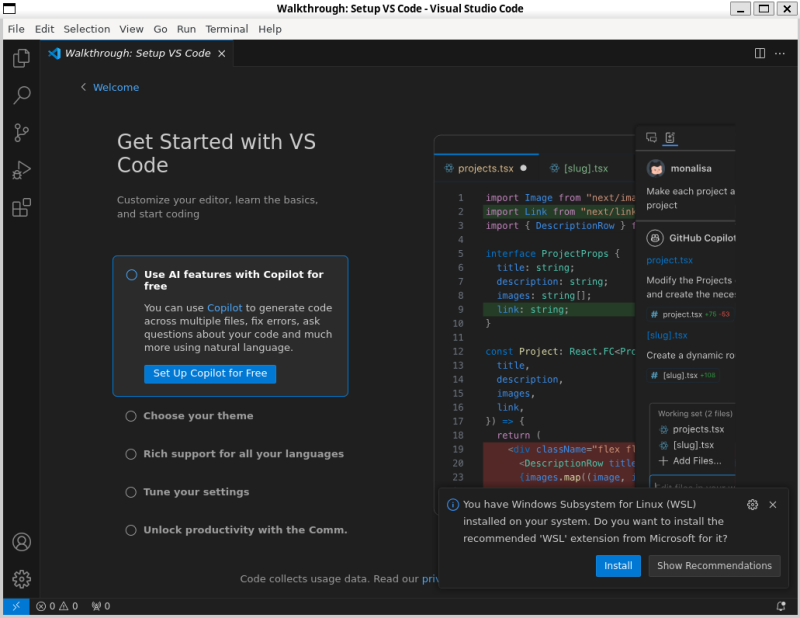The width and height of the screenshot is (800, 618).
Task: Expand the 'Tune your settings' step
Action: [196, 492]
